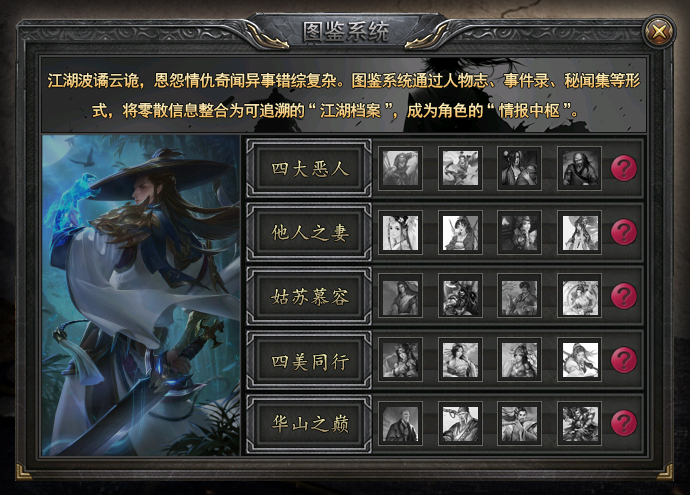Choose the 华山之巅 category
690x495 pixels.
tap(309, 423)
